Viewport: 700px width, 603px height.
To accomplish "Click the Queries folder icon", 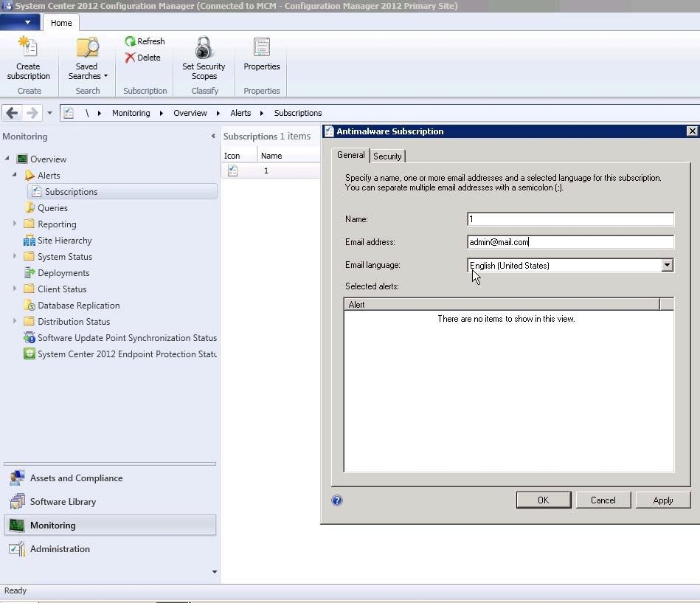I will (30, 207).
